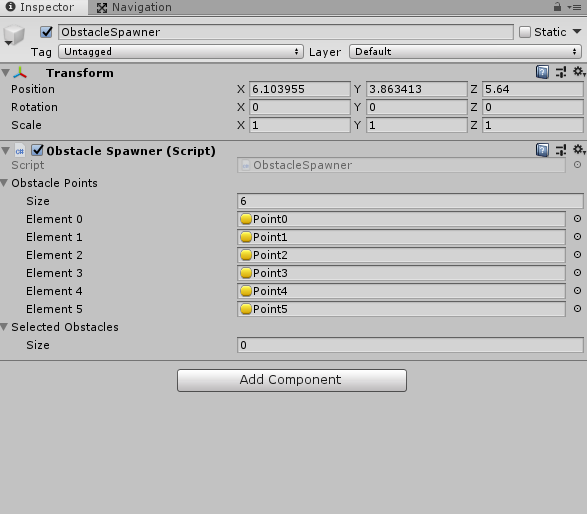Viewport: 587px width, 514px height.
Task: Open the Layer dropdown showing Default
Action: pos(465,52)
